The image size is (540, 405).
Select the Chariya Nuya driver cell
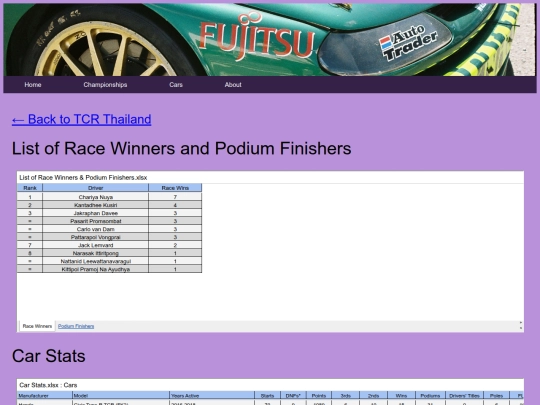click(96, 197)
